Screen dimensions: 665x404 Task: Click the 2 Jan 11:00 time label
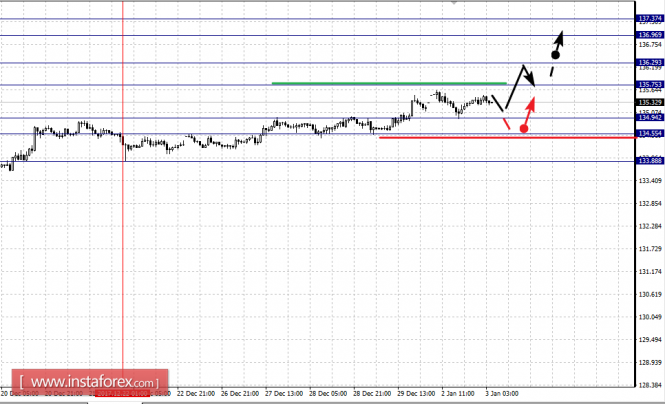coord(458,394)
